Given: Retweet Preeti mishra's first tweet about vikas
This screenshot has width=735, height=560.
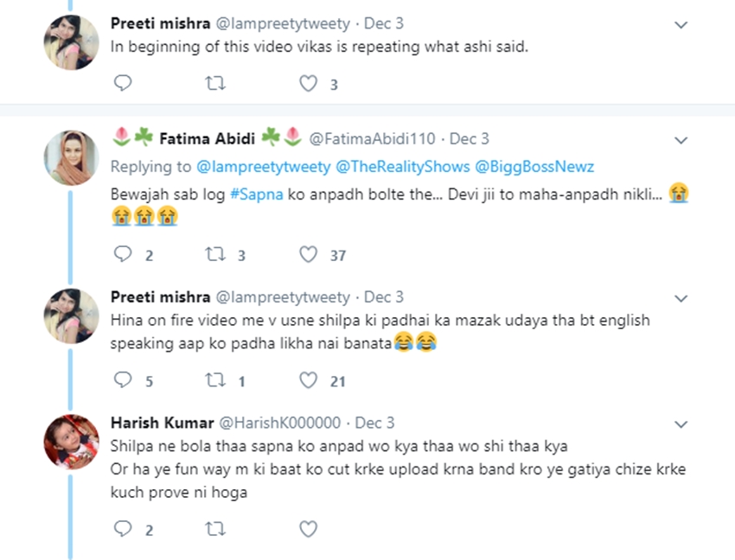Looking at the screenshot, I should (x=216, y=84).
